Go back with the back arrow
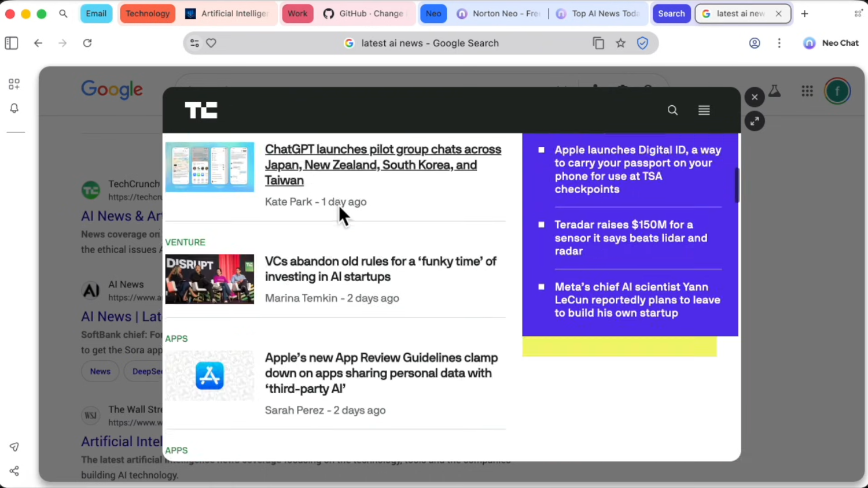Screen dimensions: 868x488 pos(38,43)
